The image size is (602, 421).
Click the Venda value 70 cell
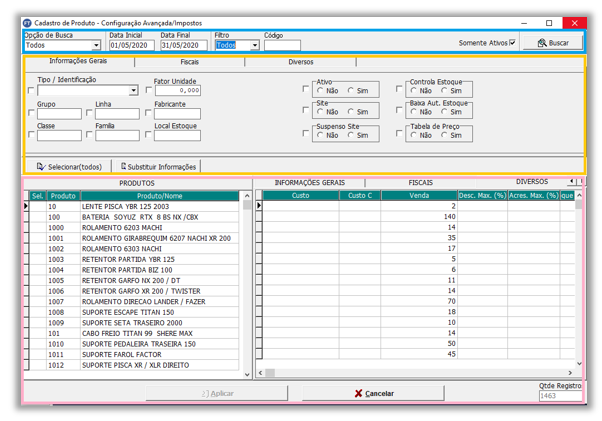coord(419,301)
